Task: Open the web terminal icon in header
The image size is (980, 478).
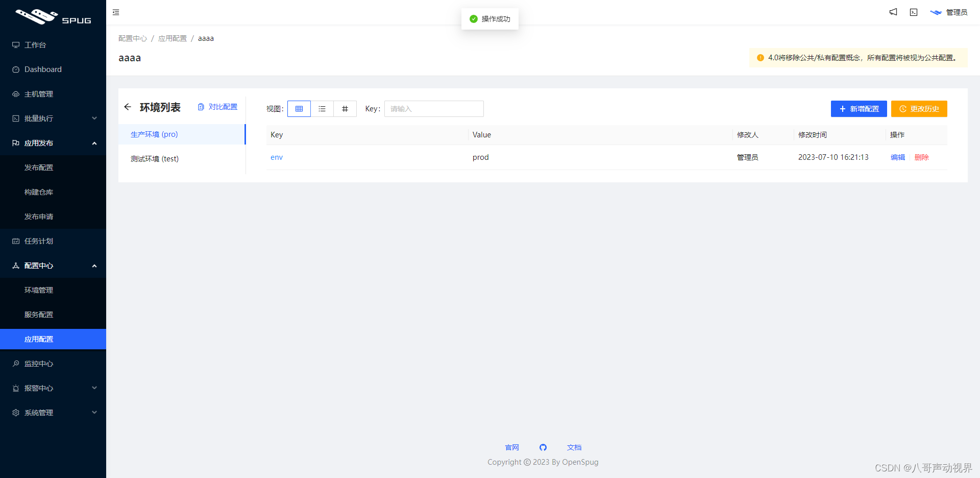Action: pos(914,12)
